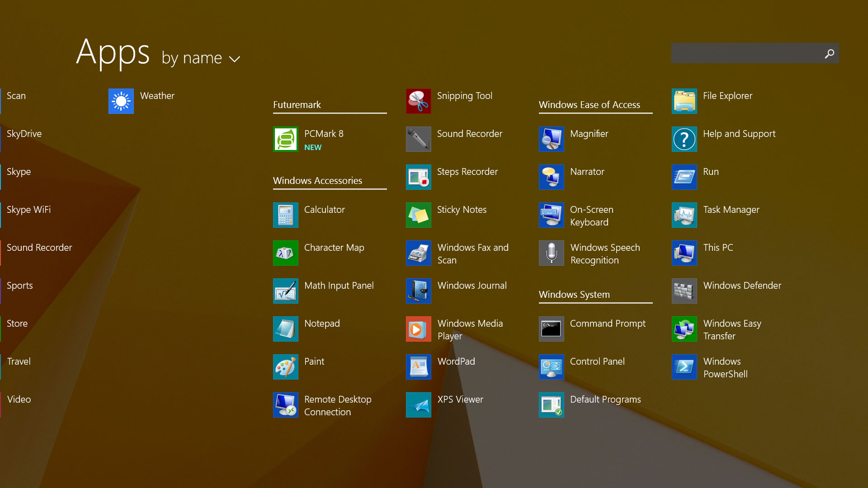
Task: Open the Snipping Tool scissors icon
Action: [418, 101]
